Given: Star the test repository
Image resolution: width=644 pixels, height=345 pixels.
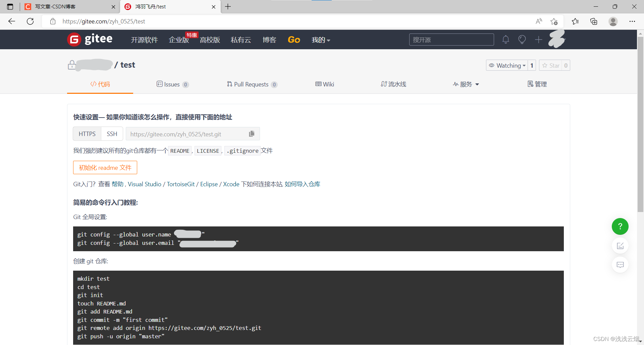Looking at the screenshot, I should tap(551, 65).
